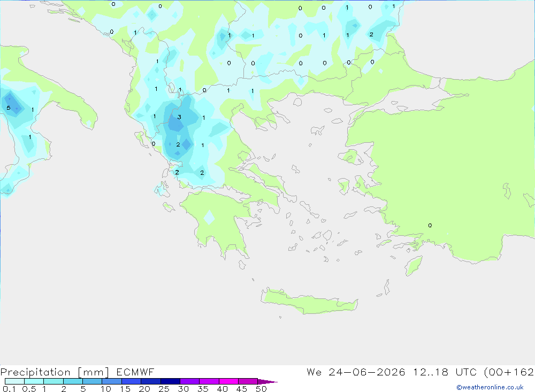Select the 2–5 mm legend swatch

click(73, 381)
